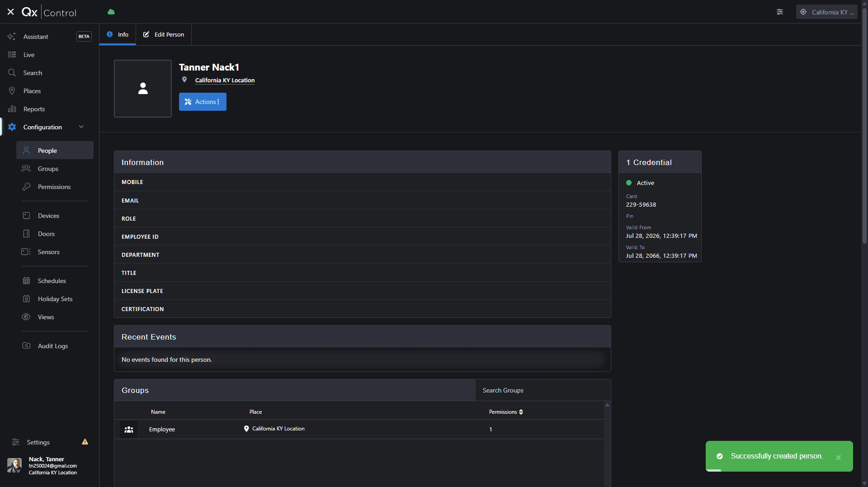Click the person profile photo placeholder
Screen dimensions: 868x487
[143, 89]
